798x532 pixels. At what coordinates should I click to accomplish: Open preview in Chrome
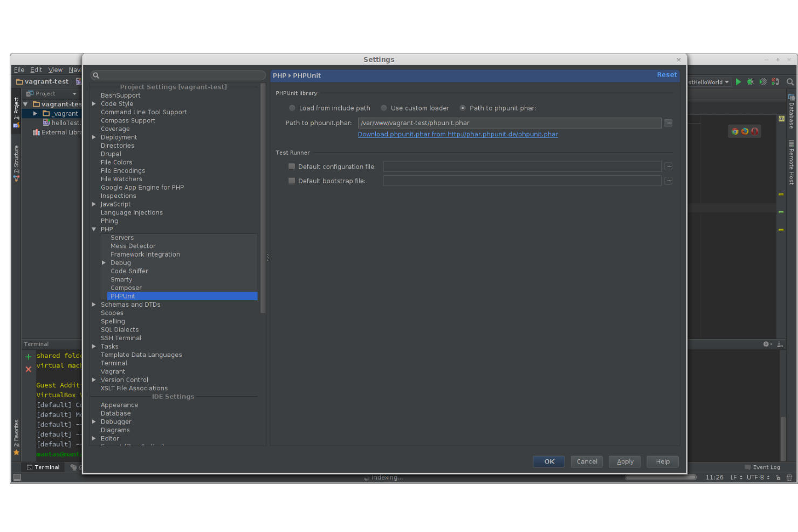pyautogui.click(x=734, y=131)
